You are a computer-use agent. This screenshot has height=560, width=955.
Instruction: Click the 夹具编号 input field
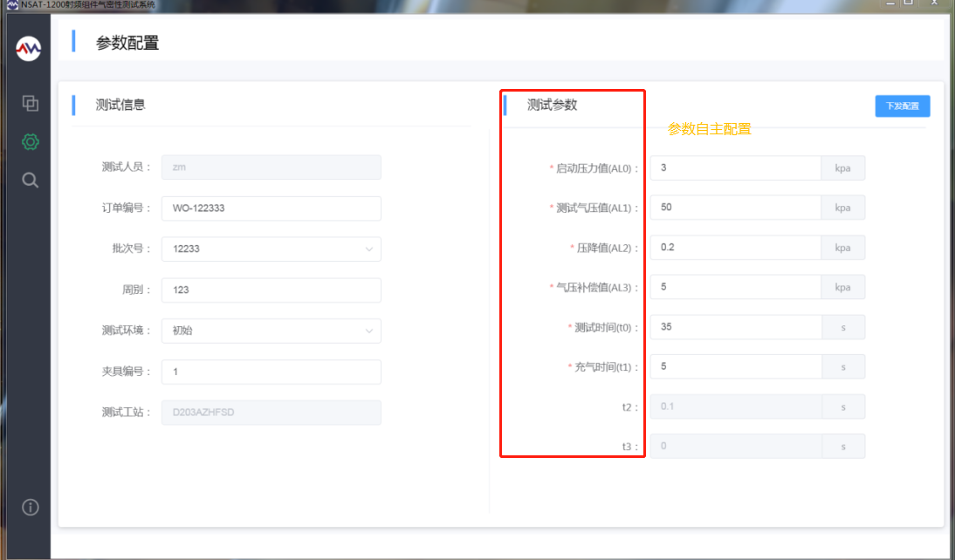tap(271, 372)
